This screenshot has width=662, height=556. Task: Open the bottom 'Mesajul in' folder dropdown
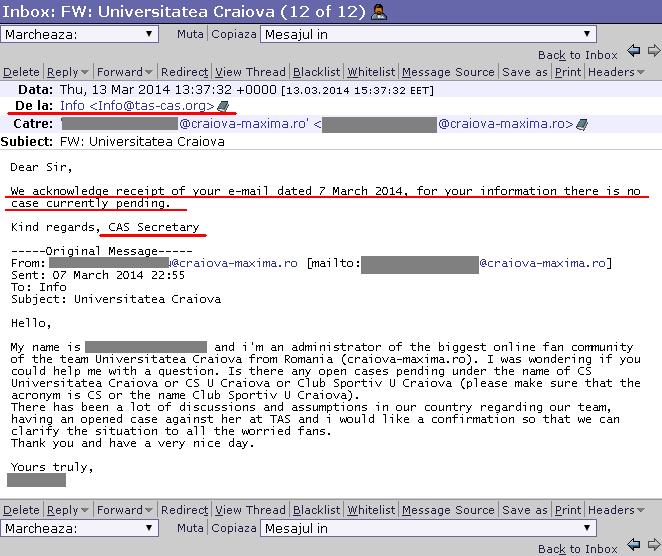pos(428,528)
